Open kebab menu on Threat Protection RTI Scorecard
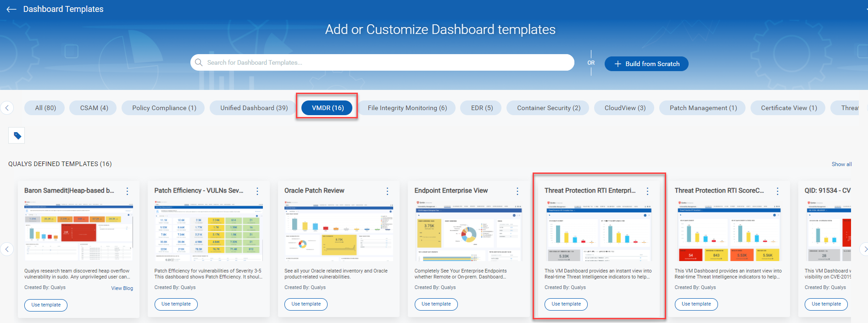 (x=777, y=191)
